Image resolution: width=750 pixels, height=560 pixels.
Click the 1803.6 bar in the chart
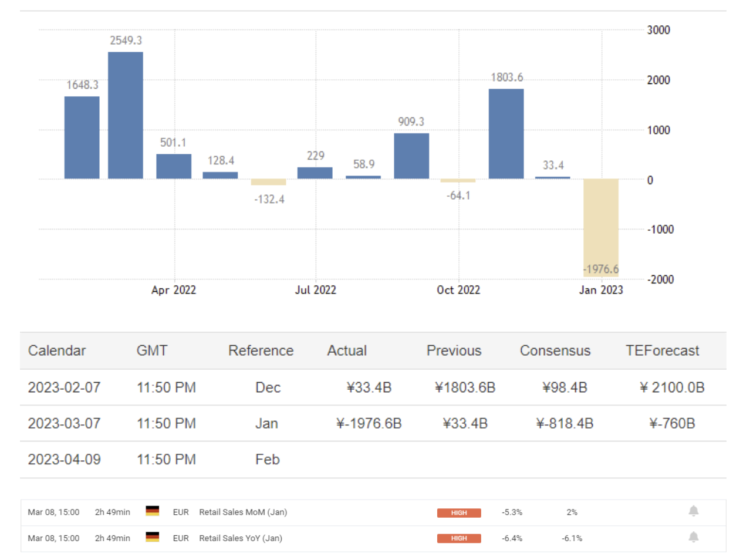click(x=506, y=134)
